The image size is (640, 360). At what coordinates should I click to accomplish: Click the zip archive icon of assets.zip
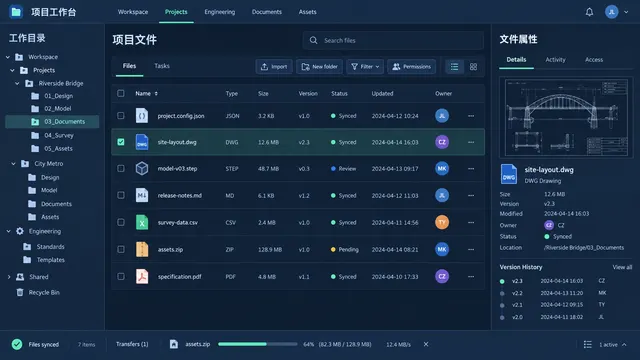(x=142, y=249)
